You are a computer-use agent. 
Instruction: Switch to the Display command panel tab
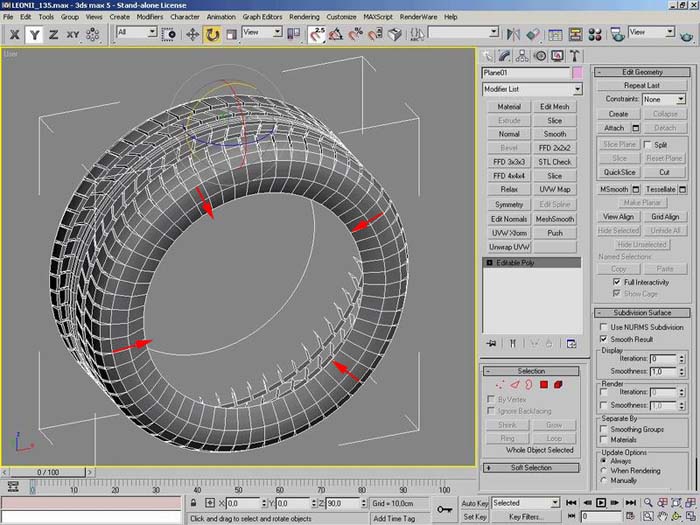pyautogui.click(x=555, y=56)
